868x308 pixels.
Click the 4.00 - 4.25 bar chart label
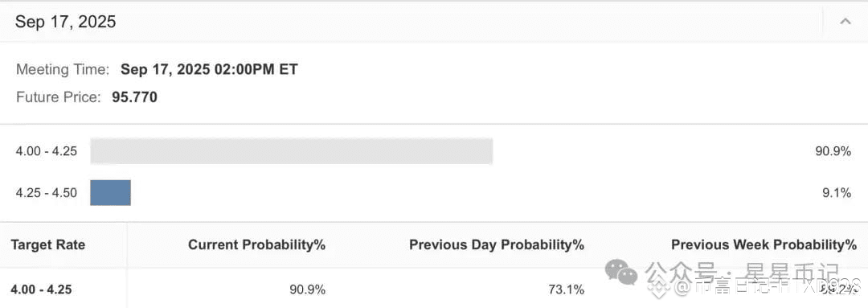47,151
